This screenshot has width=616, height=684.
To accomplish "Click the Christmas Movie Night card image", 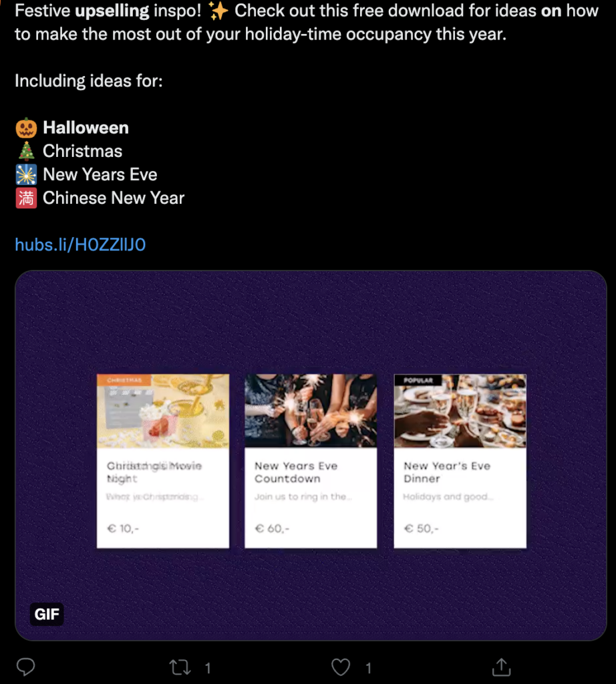I will (163, 411).
